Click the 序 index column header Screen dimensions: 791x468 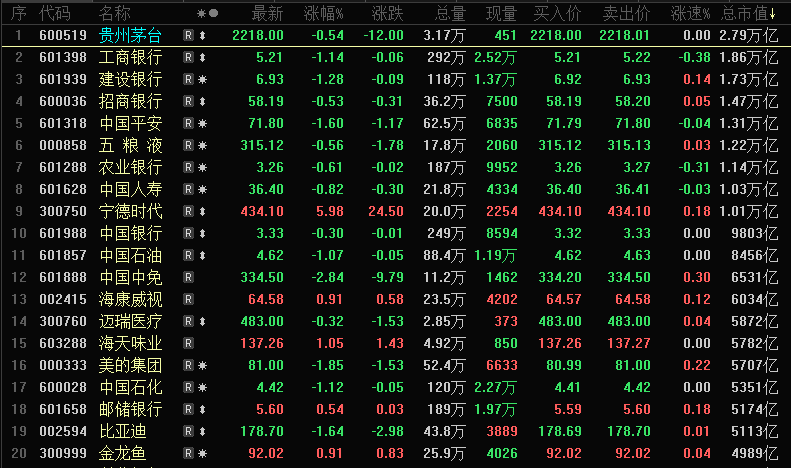pos(18,13)
